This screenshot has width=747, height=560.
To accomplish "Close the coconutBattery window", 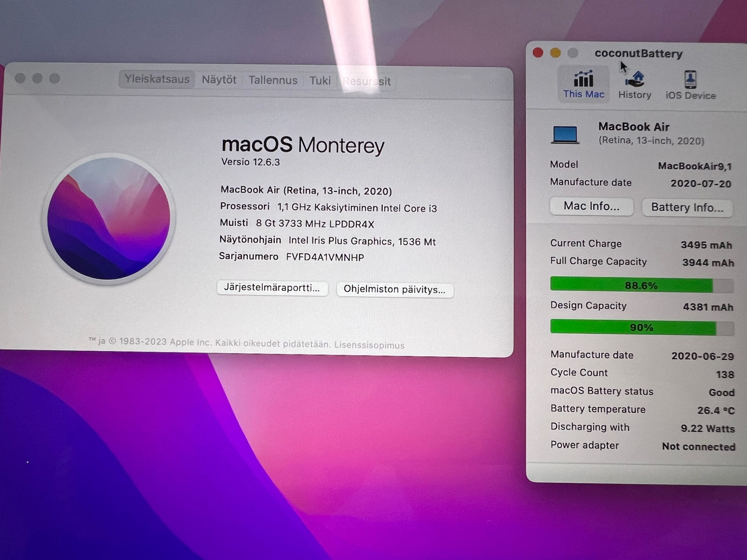I will coord(538,53).
